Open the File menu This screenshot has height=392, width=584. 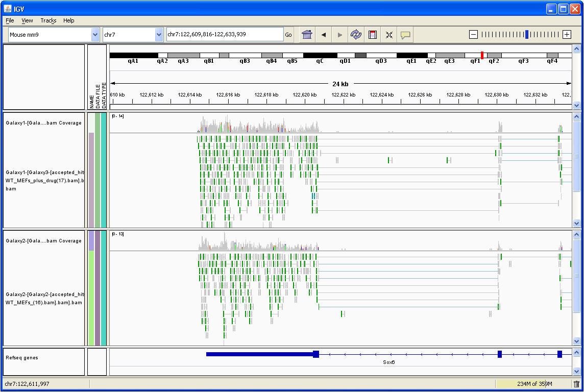10,20
